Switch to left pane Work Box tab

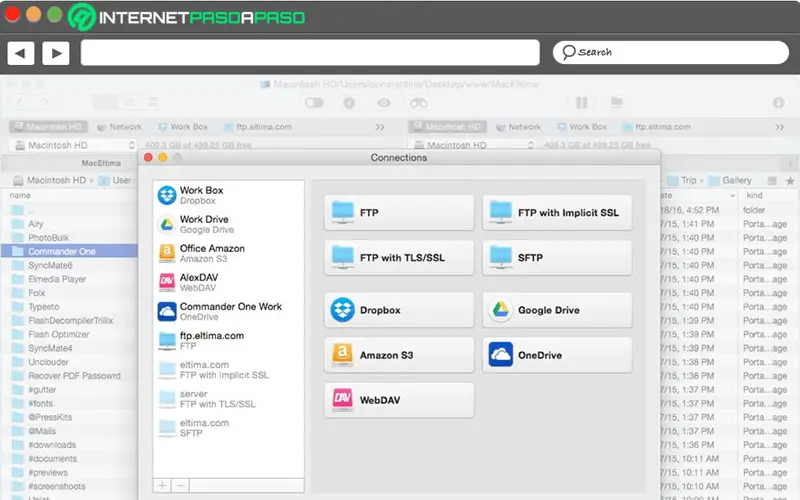[x=183, y=127]
